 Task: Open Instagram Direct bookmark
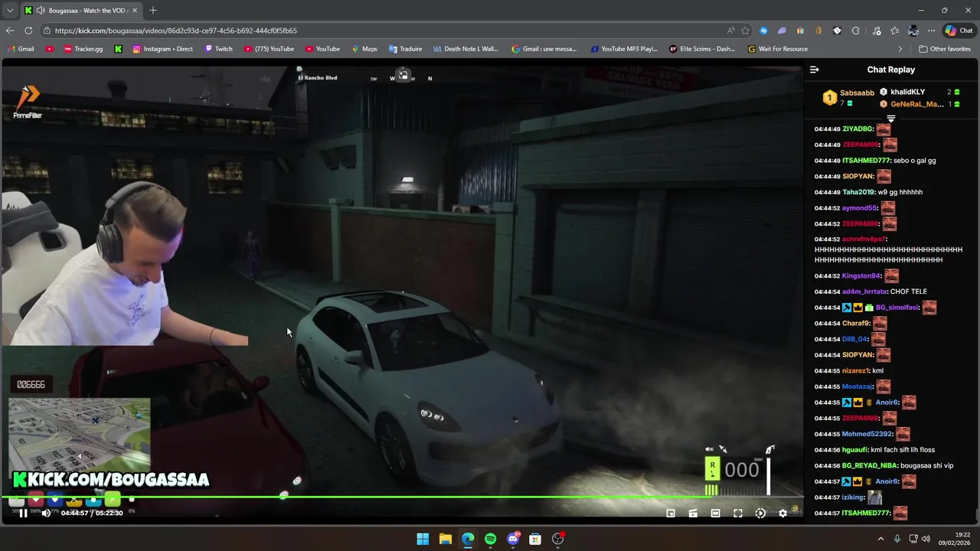coord(163,49)
